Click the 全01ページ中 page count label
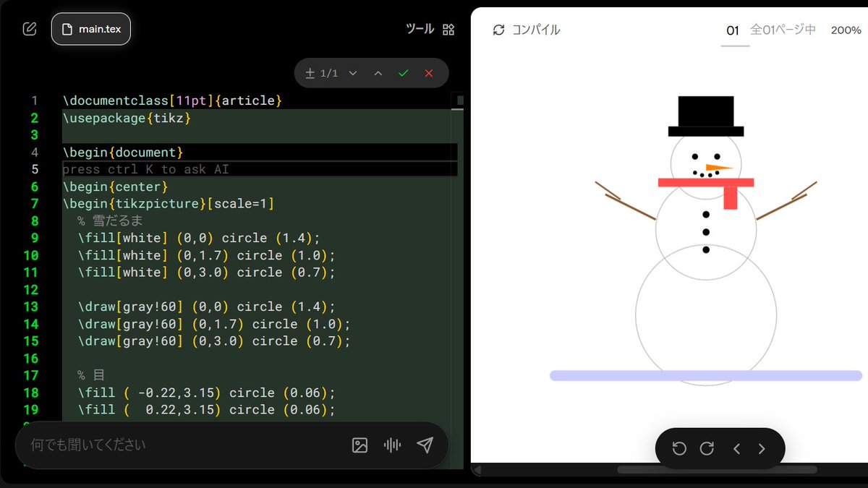Screen dimensions: 868x488 [x=783, y=30]
